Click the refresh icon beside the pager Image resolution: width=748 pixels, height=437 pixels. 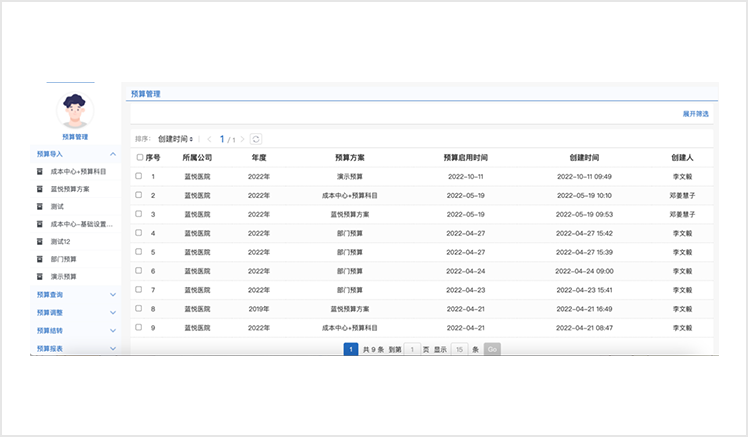click(x=256, y=139)
